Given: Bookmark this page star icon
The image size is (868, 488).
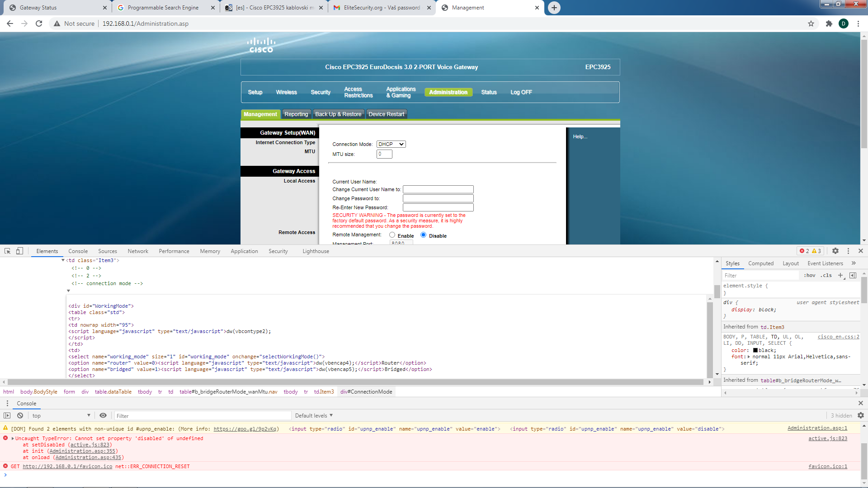Looking at the screenshot, I should [811, 23].
